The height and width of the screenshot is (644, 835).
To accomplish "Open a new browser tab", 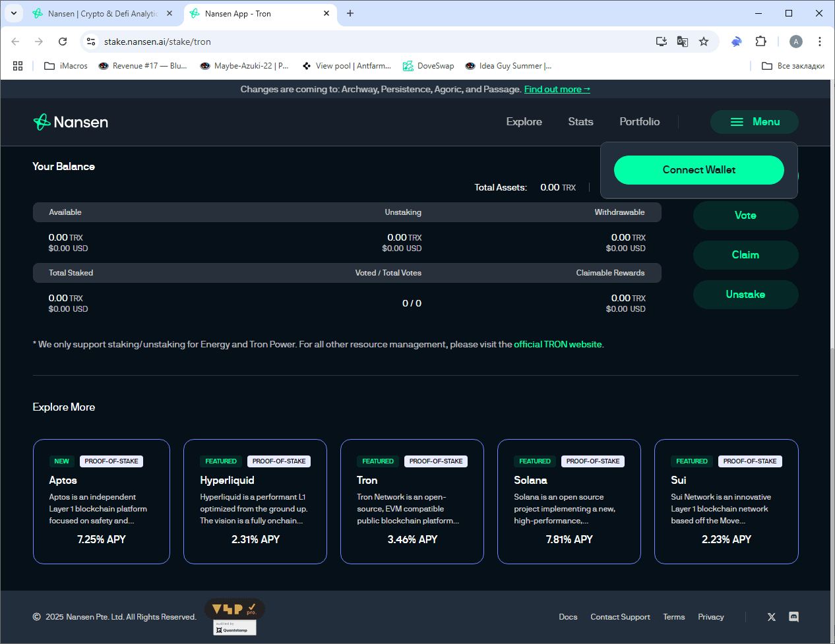I will (x=350, y=14).
